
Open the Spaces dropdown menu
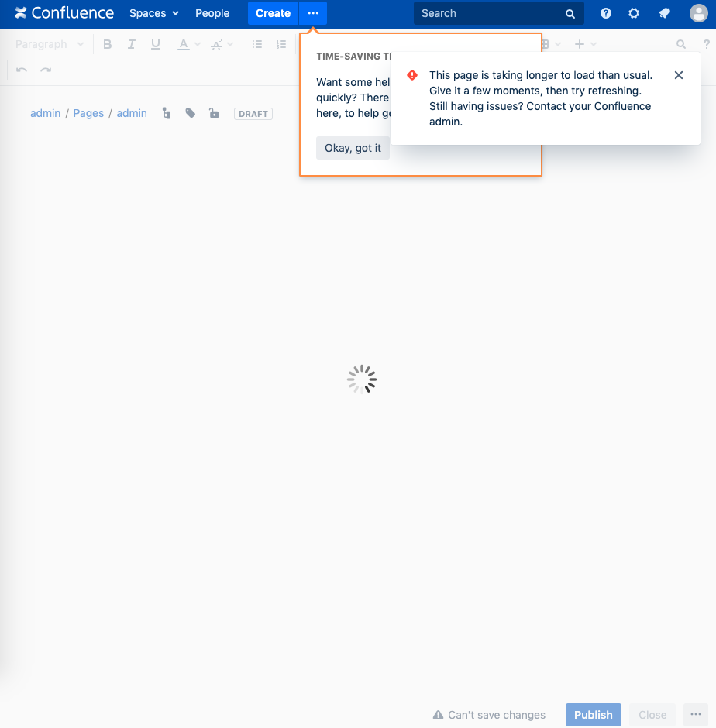pos(153,13)
